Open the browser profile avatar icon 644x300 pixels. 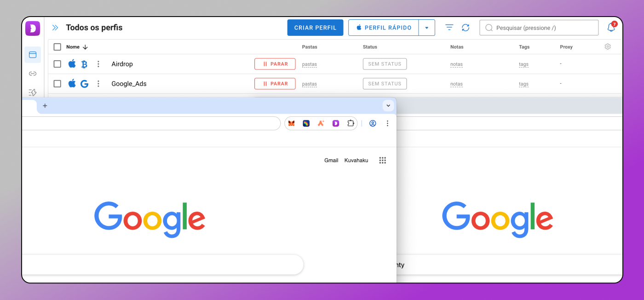pos(373,123)
